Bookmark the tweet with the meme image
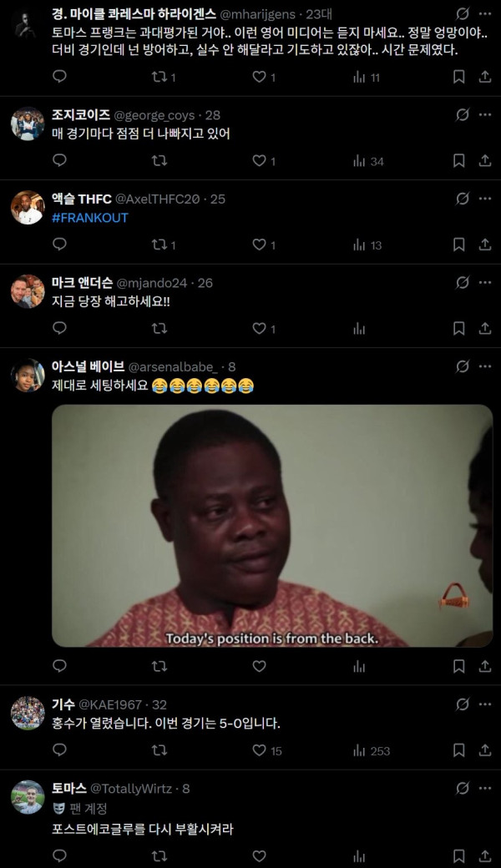 coord(458,665)
